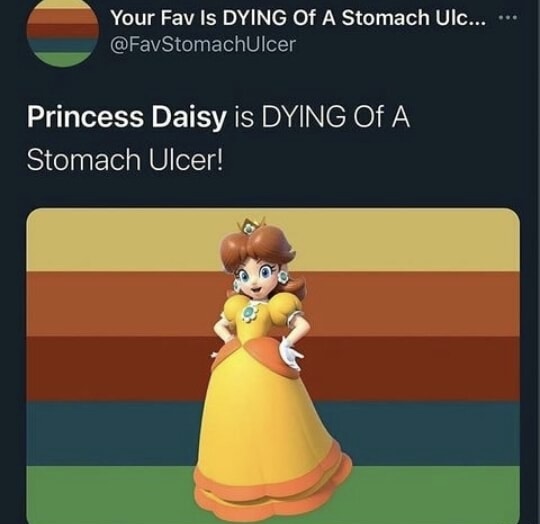Click Daisy's white gloved hand
This screenshot has height=524, width=540.
pos(290,354)
